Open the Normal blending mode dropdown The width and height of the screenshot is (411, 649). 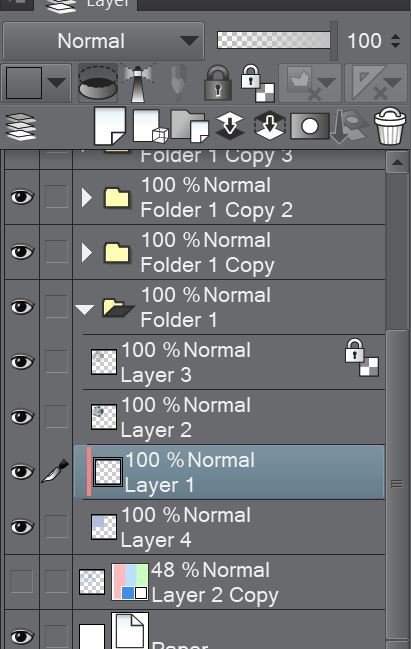tap(103, 41)
